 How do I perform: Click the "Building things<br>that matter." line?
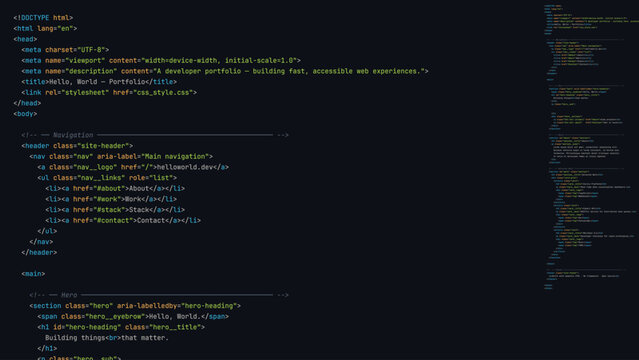[x=107, y=338]
